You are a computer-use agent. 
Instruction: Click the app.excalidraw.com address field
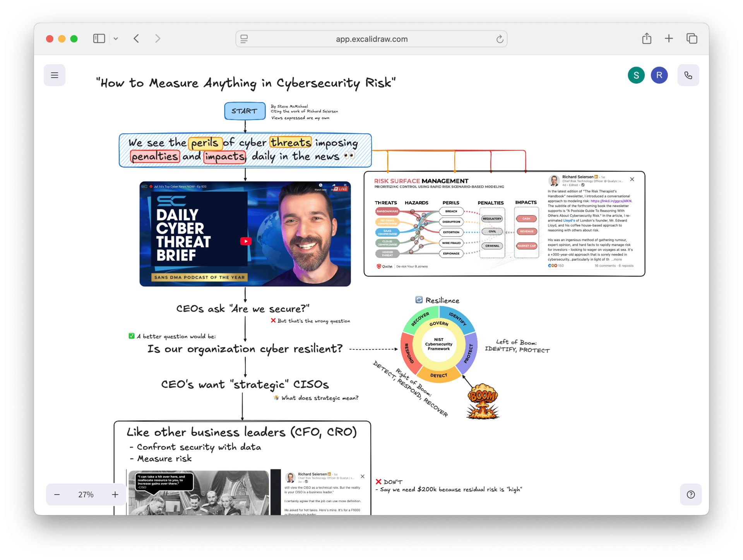coord(371,39)
